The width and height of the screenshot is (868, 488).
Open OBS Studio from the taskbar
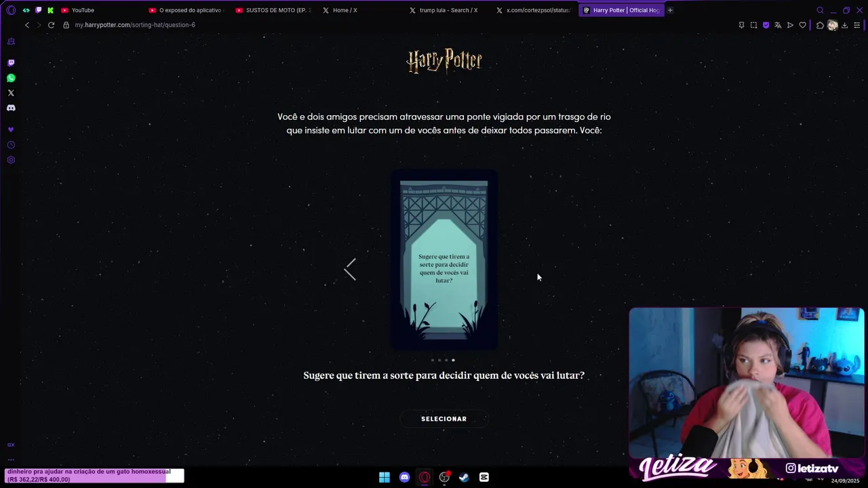[444, 477]
